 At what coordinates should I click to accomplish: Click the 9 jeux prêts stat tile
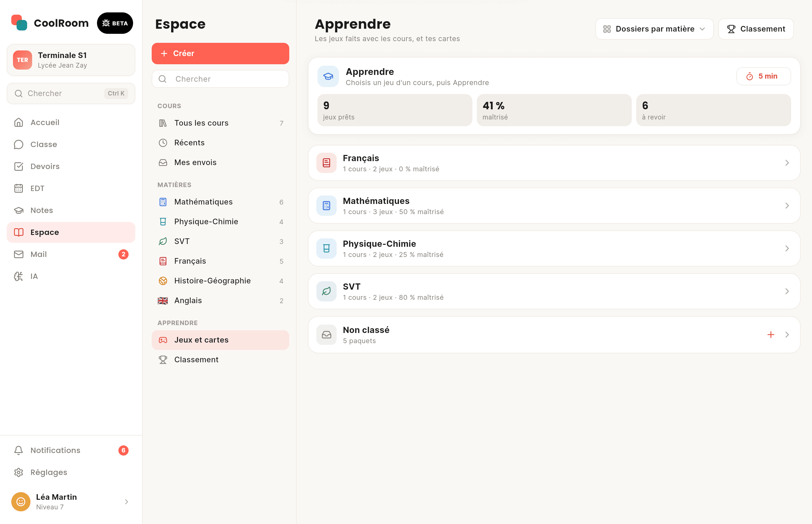coord(395,110)
